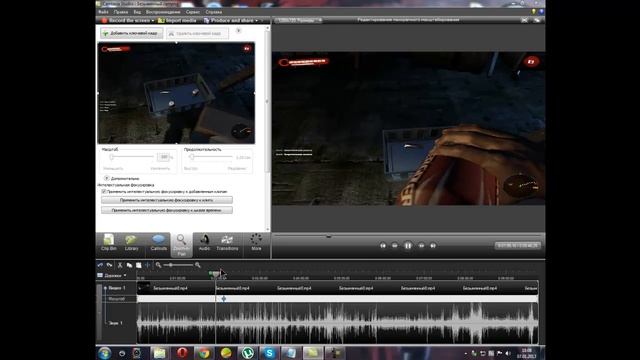
Task: Click the paste icon in timeline toolbar
Action: tap(139, 265)
